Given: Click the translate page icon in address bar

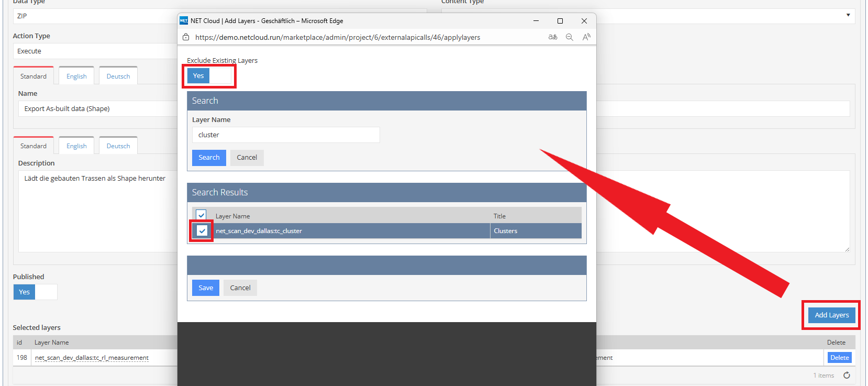Looking at the screenshot, I should click(x=553, y=37).
